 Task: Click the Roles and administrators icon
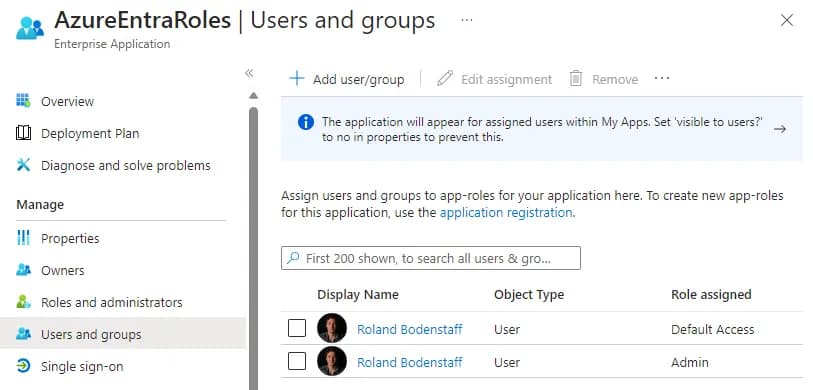click(x=23, y=302)
